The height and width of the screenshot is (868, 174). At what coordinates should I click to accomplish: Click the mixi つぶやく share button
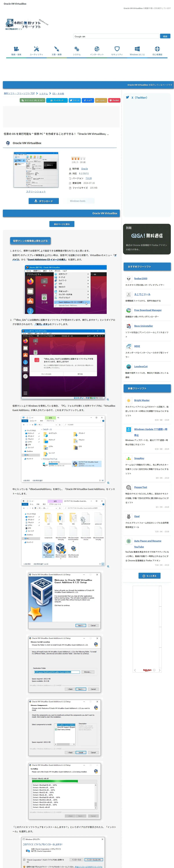tap(101, 100)
